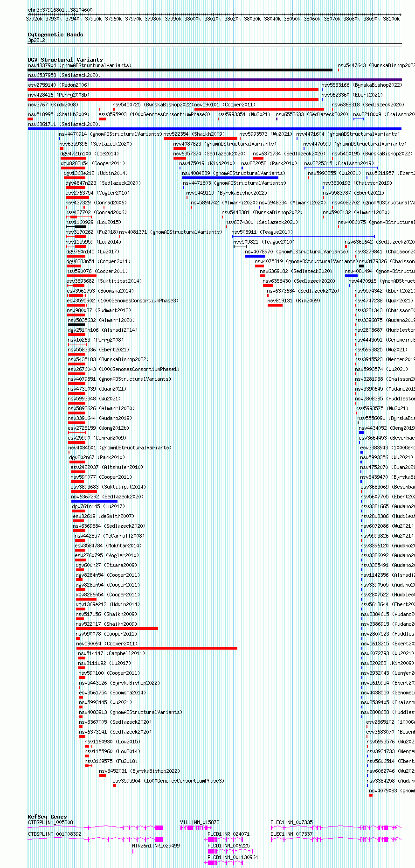Select the Cytogenetic Bands track title
This screenshot has height=868, width=415.
point(55,35)
